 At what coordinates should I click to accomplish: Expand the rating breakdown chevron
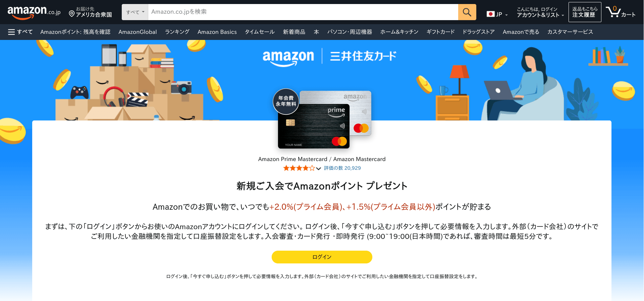click(319, 168)
